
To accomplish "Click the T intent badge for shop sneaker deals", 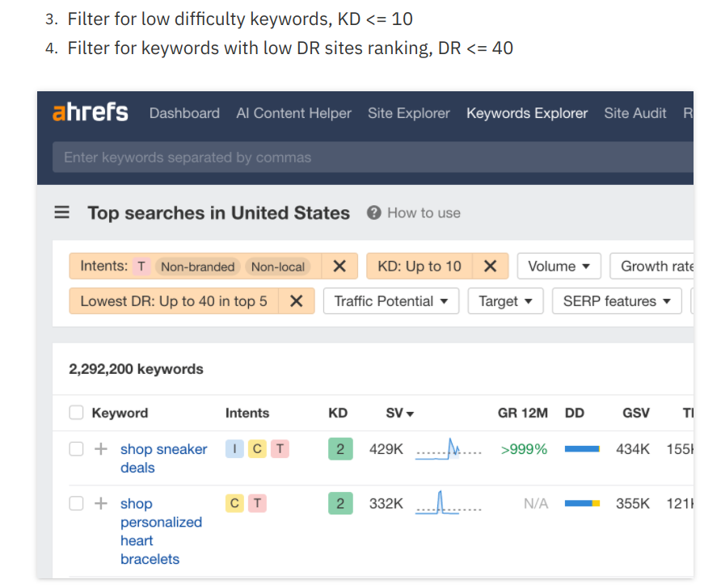I will click(280, 449).
